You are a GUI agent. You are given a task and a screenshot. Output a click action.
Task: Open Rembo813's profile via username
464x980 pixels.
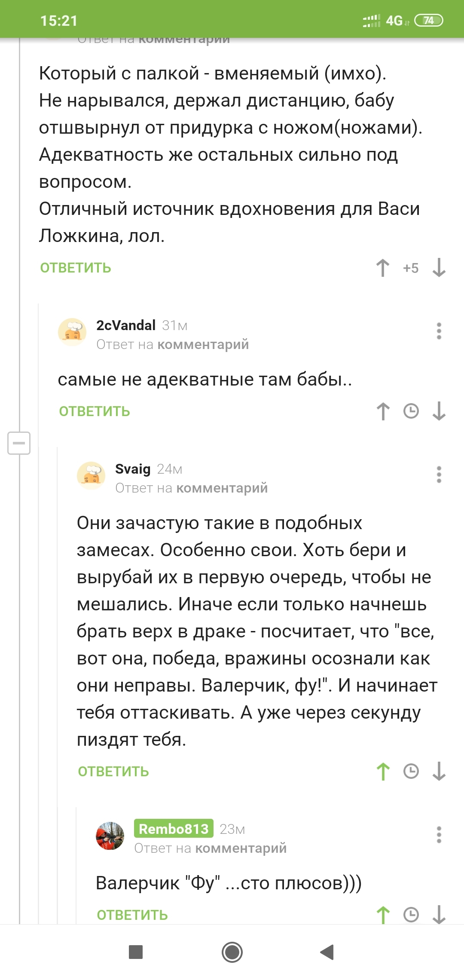(174, 829)
